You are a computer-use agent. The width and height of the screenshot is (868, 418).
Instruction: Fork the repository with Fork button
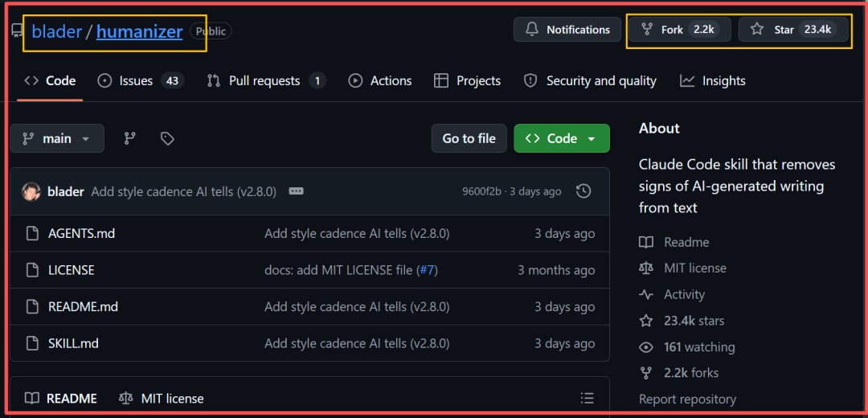point(679,30)
